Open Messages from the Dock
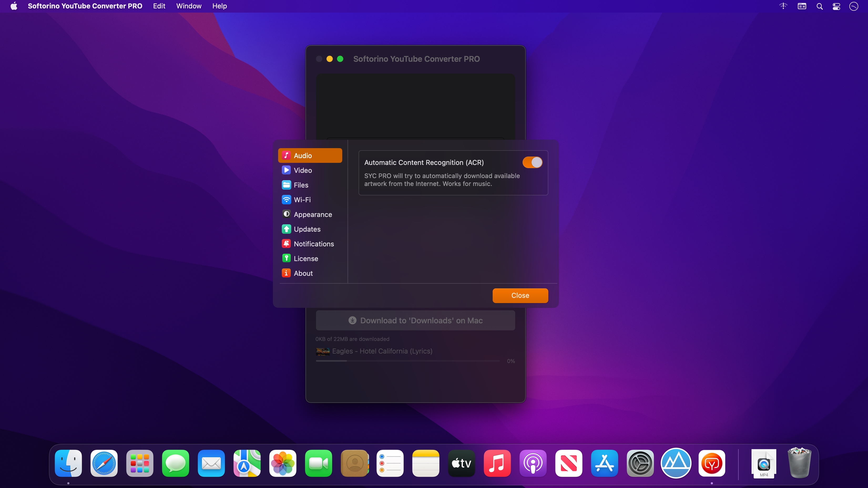 (x=176, y=463)
